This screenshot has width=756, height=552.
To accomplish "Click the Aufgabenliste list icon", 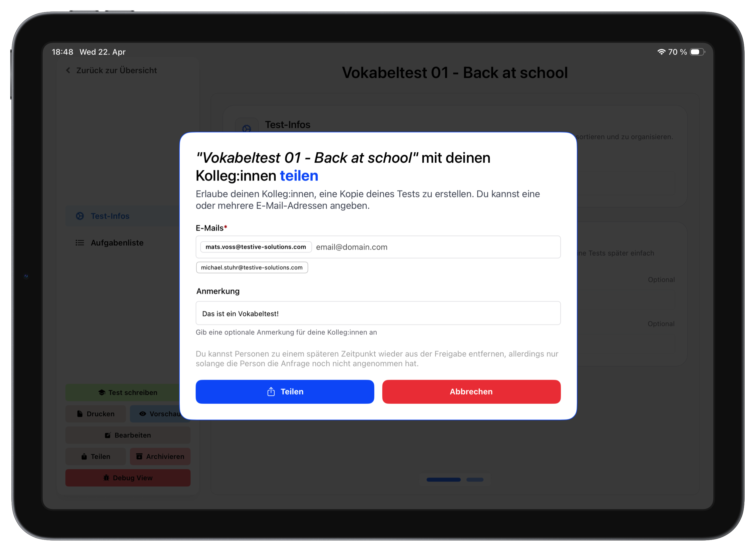I will coord(80,243).
